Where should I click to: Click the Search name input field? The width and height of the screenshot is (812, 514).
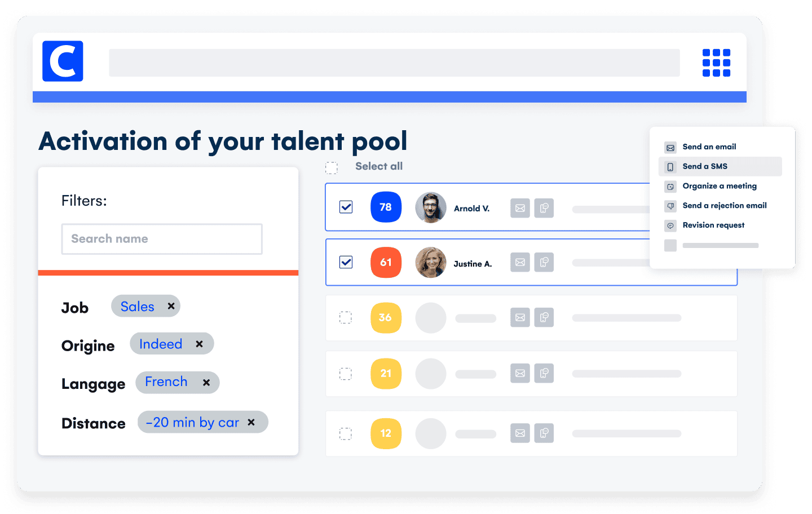(x=162, y=239)
